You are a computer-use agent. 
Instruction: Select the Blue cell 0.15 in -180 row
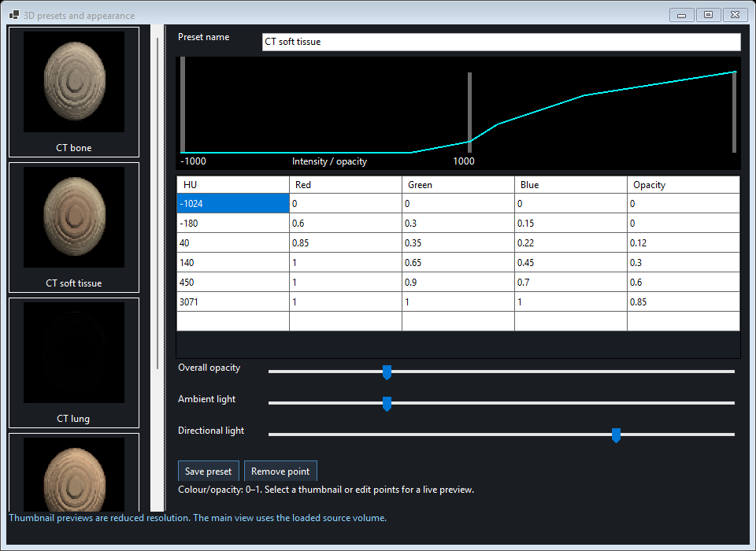coord(571,224)
